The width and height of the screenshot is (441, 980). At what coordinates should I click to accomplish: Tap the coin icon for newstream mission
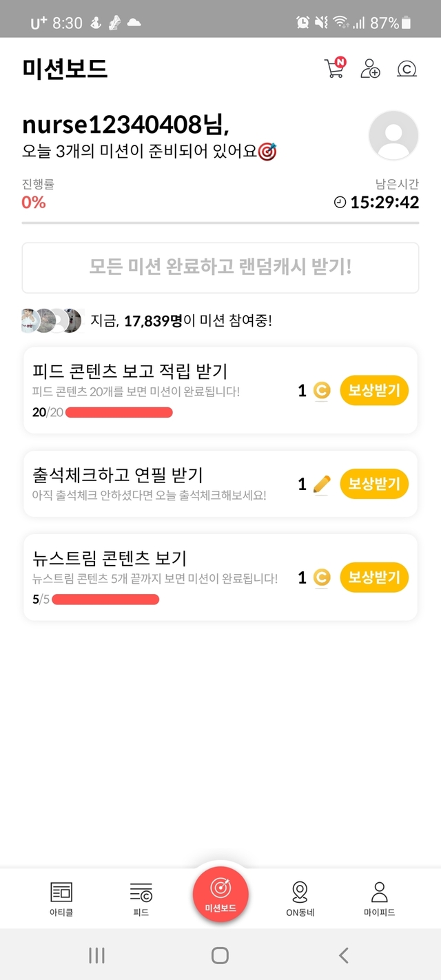tap(321, 578)
